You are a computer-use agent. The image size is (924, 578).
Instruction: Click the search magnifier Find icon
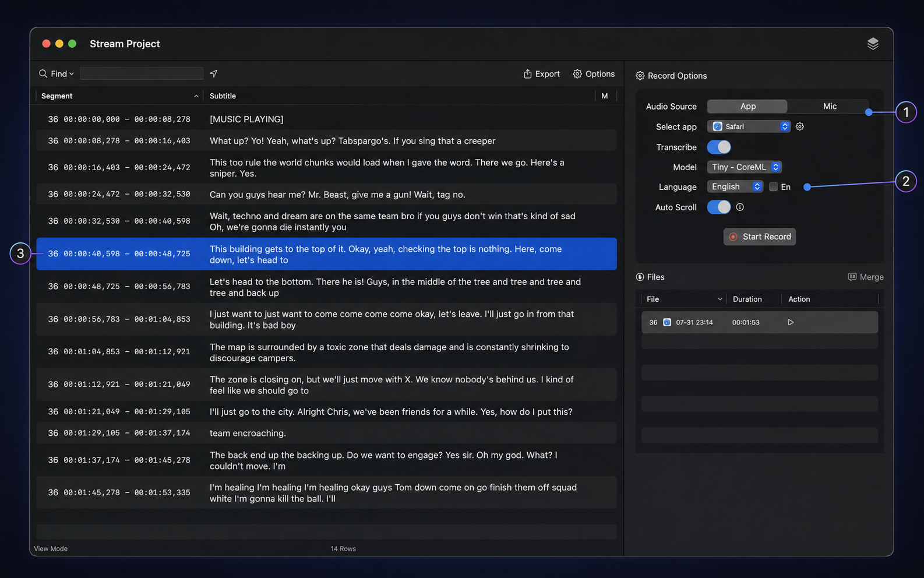tap(43, 73)
